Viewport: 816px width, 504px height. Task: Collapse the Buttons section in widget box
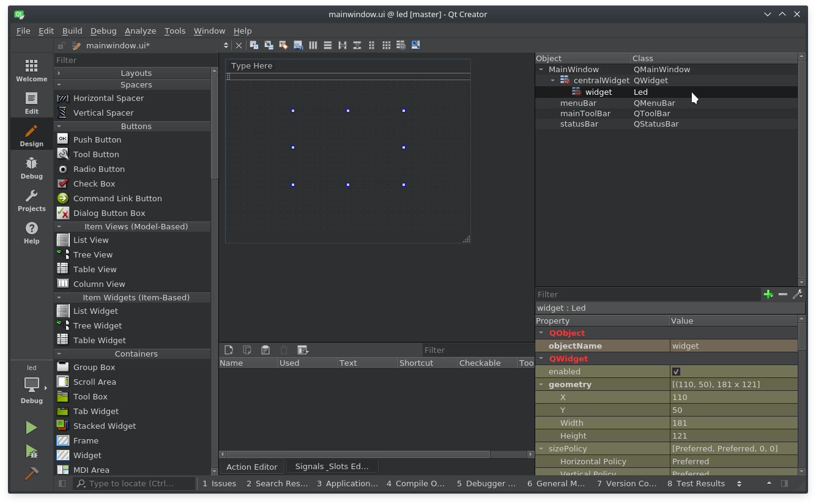pos(59,126)
